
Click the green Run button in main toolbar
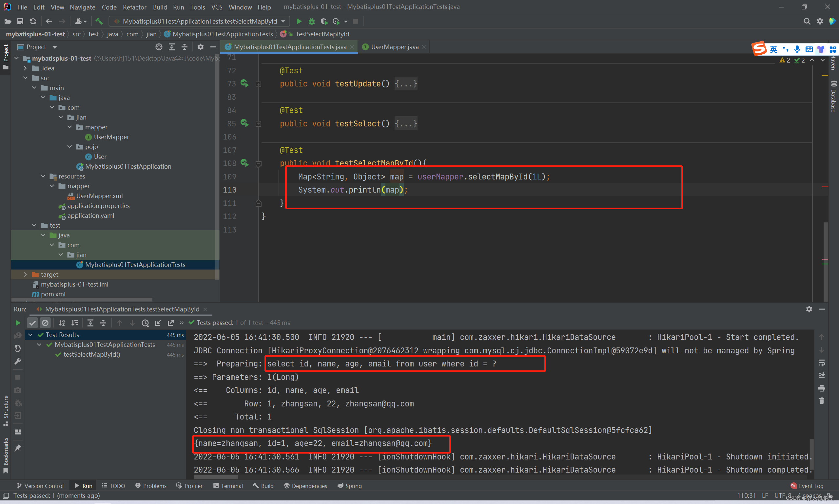coord(299,21)
